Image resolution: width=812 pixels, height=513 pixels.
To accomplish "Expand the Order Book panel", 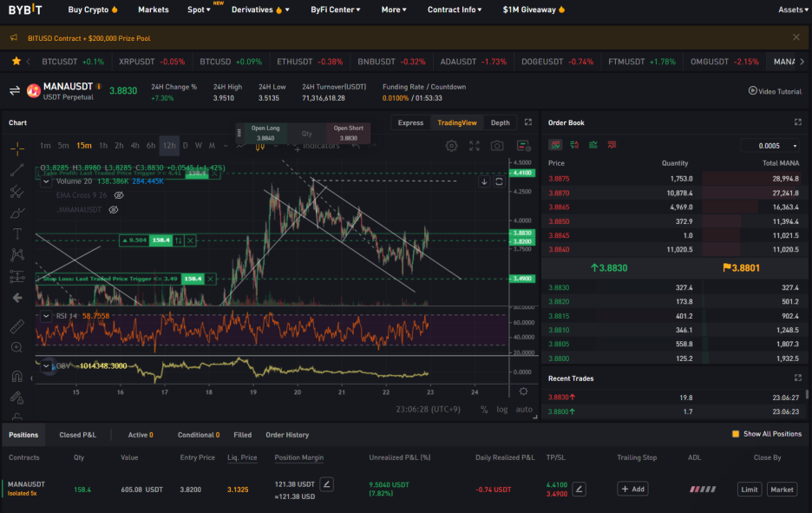I will click(797, 122).
